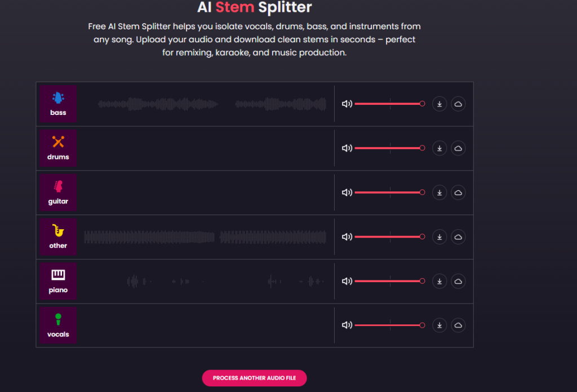
Task: Save the guitar stem to cloud
Action: click(458, 192)
